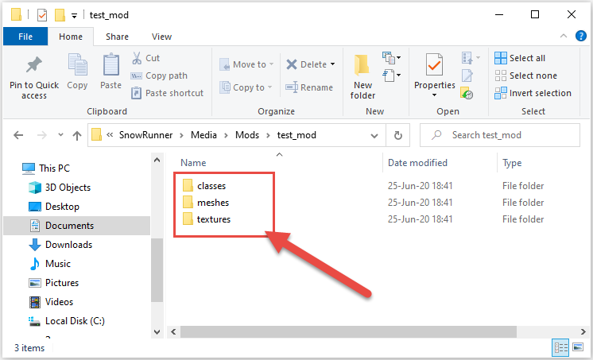The height and width of the screenshot is (360, 593).
Task: Open the File tab
Action: point(25,37)
